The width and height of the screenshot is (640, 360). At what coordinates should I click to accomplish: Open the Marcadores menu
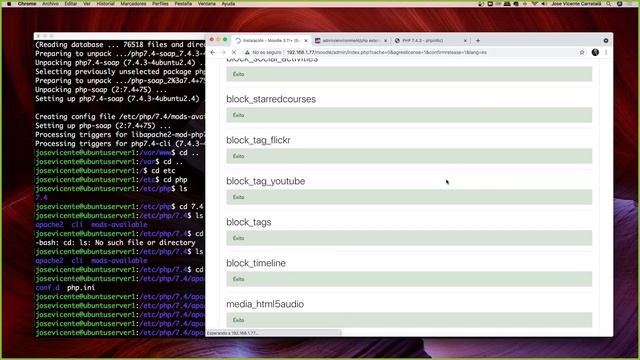(133, 4)
